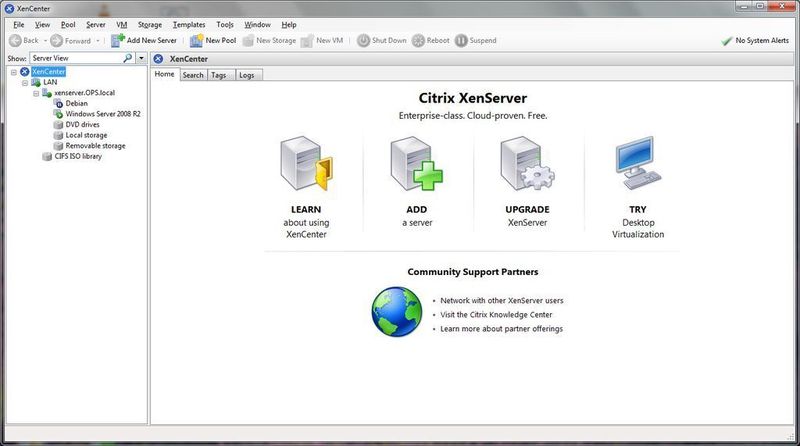The width and height of the screenshot is (800, 446).
Task: Click the window resize grip in status bar
Action: [x=791, y=435]
